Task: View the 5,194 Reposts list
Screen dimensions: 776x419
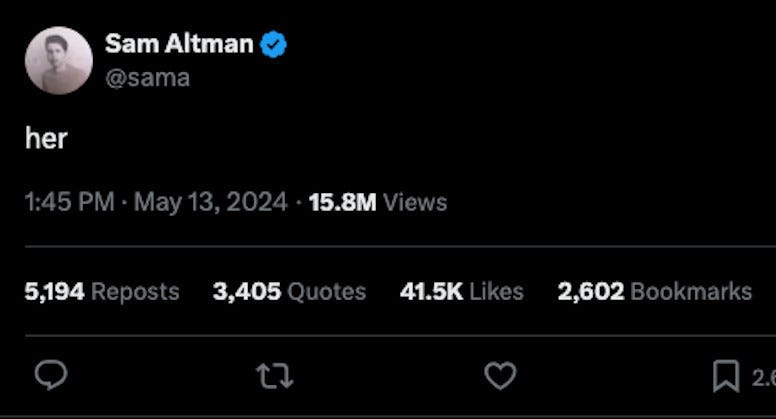Action: [102, 291]
